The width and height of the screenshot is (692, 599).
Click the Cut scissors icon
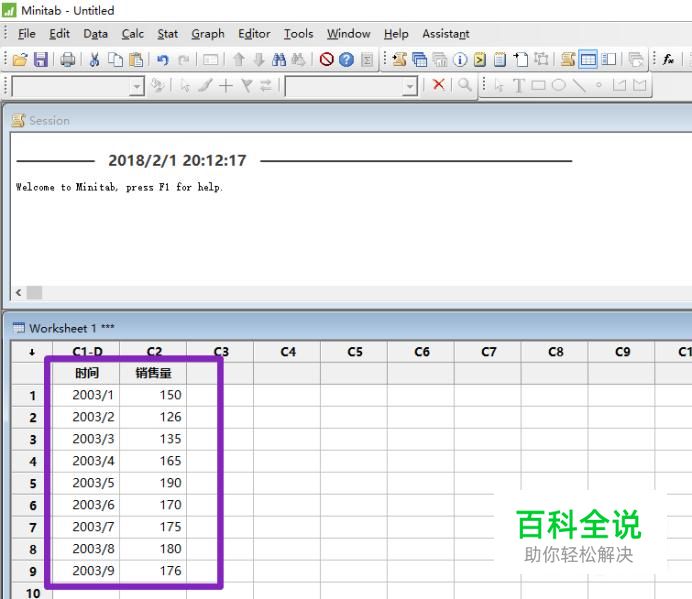[x=94, y=59]
